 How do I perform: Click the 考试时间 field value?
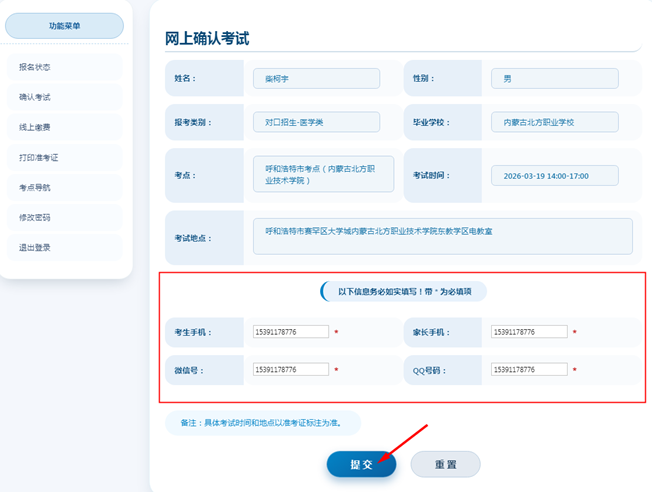pos(554,175)
